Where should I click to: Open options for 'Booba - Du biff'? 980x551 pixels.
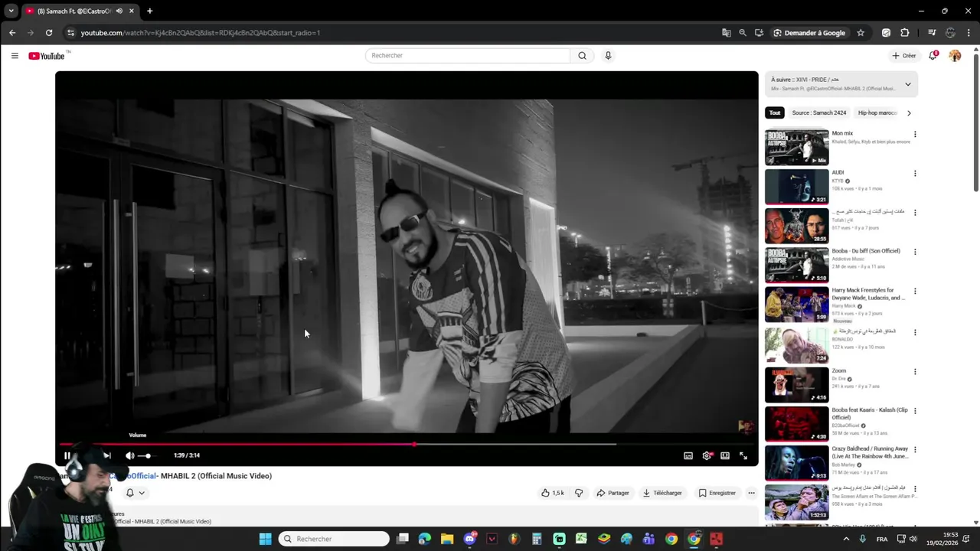coord(915,251)
